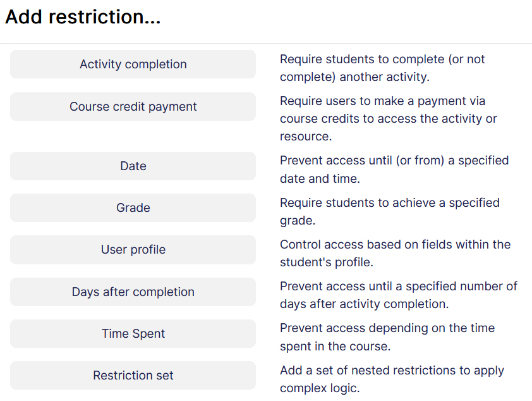Choose the Date restriction button
532x401 pixels.
(133, 166)
